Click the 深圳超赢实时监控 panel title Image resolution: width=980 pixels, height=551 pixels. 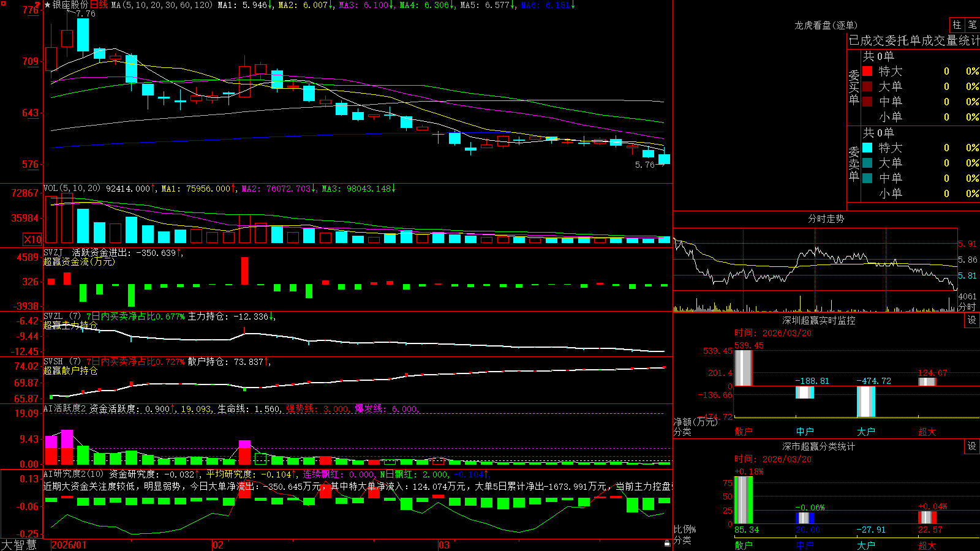(x=818, y=320)
